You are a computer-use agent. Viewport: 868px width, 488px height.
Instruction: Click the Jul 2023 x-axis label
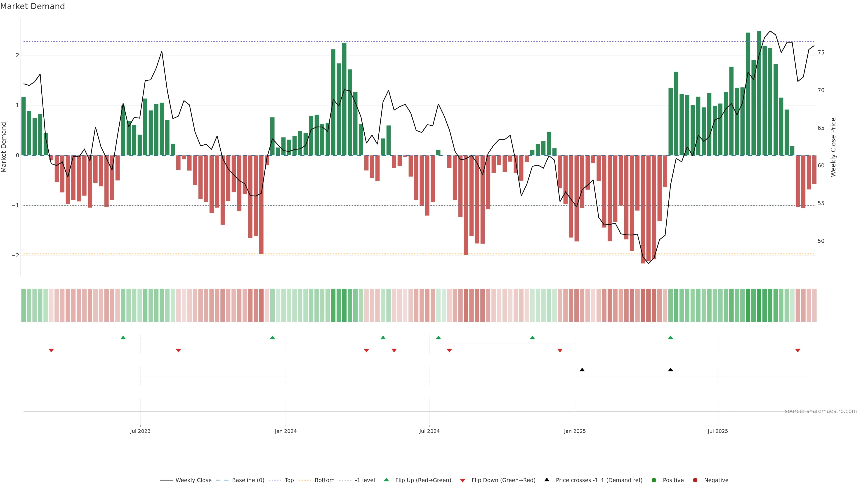[140, 431]
